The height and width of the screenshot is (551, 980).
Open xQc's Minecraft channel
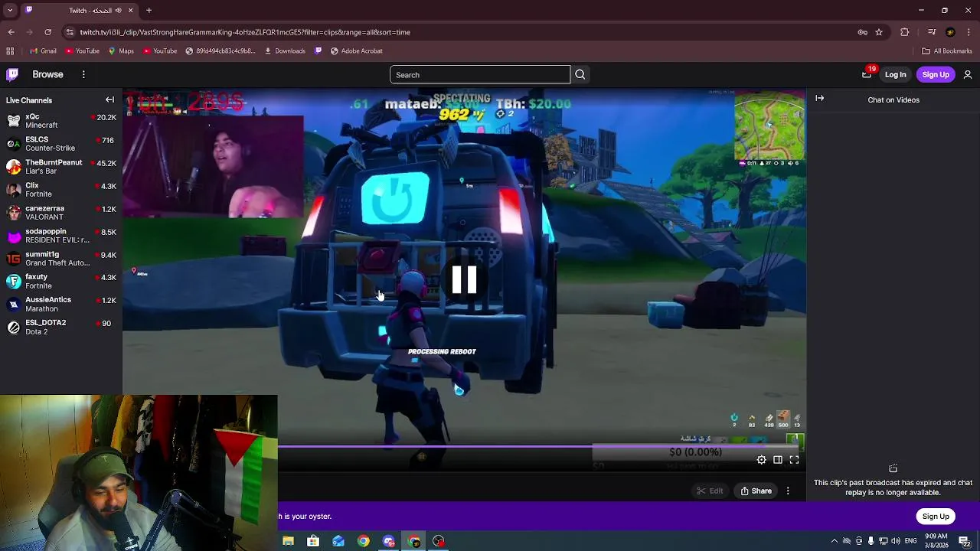[x=61, y=121]
